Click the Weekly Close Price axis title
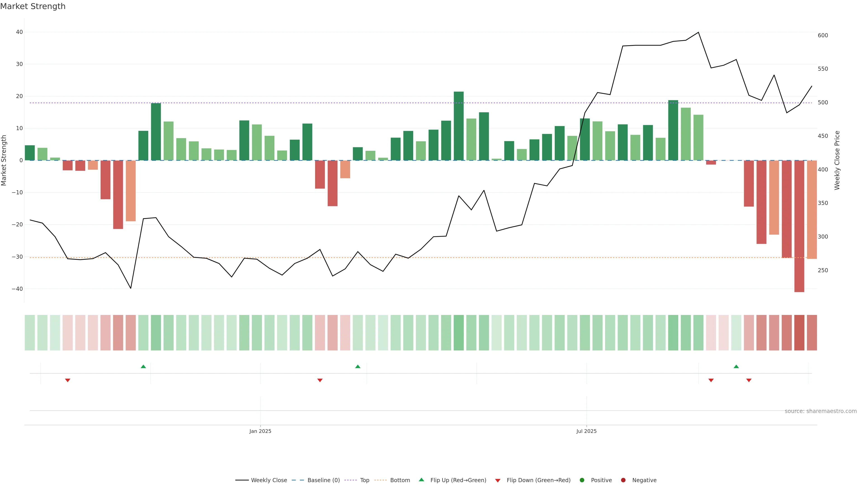Screen dimensions: 868x488 point(837,160)
